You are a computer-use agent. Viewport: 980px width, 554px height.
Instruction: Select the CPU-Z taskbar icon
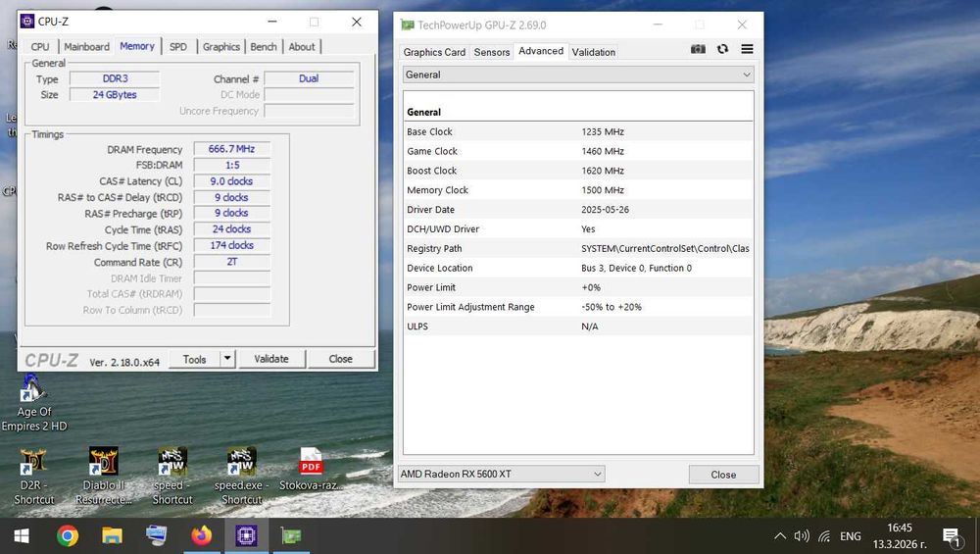(246, 536)
